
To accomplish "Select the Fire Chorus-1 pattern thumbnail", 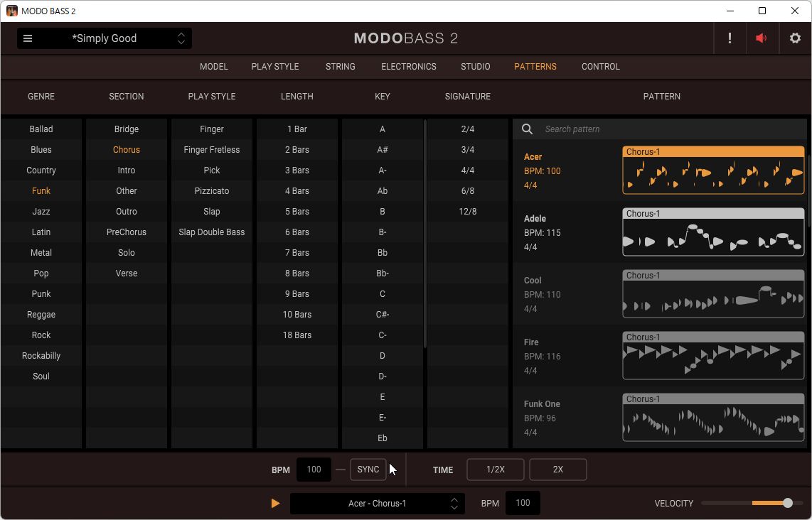I will [x=713, y=355].
